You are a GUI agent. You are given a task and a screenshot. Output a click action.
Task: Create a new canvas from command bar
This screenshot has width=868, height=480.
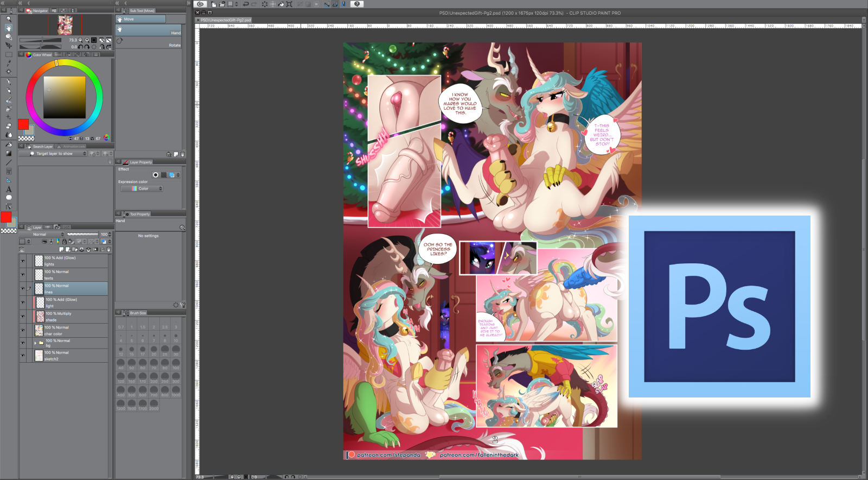(214, 4)
